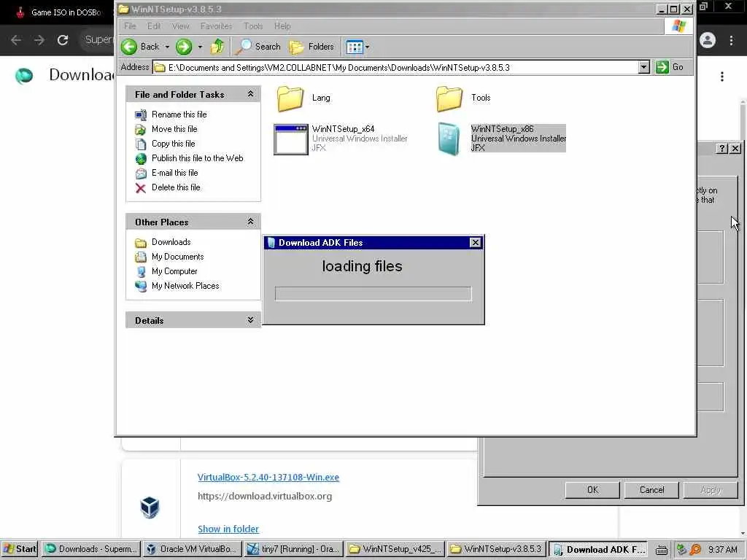Image resolution: width=747 pixels, height=560 pixels.
Task: Switch to Downloads - Supermium taskbar item
Action: 91,549
